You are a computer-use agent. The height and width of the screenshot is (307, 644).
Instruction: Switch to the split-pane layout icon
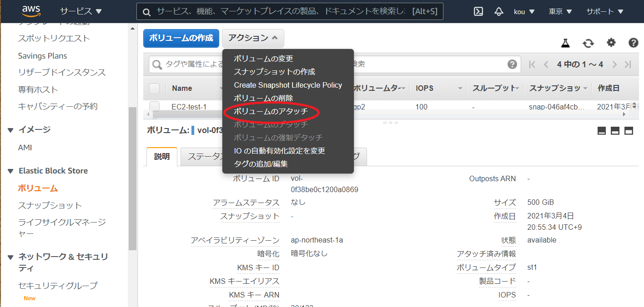pyautogui.click(x=615, y=130)
